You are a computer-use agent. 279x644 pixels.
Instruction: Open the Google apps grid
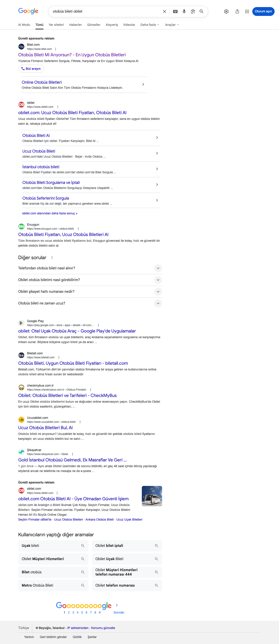pos(247,11)
